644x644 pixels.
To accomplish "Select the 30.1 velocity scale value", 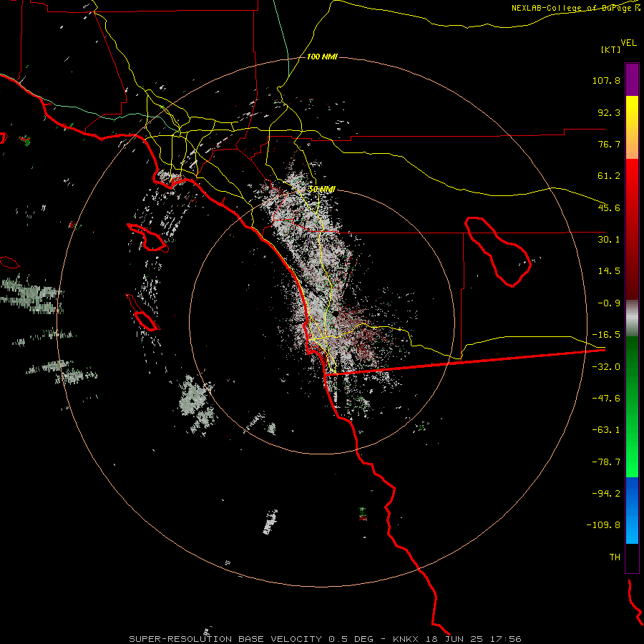I will [609, 240].
